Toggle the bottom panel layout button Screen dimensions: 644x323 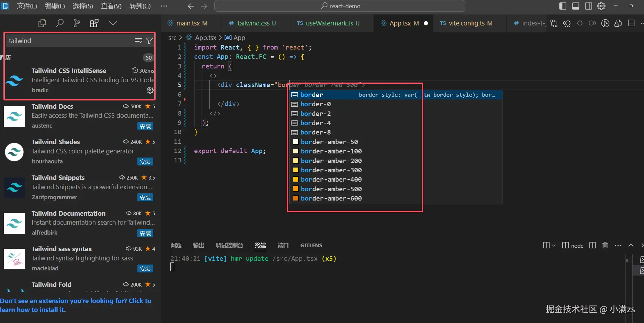coord(576,6)
